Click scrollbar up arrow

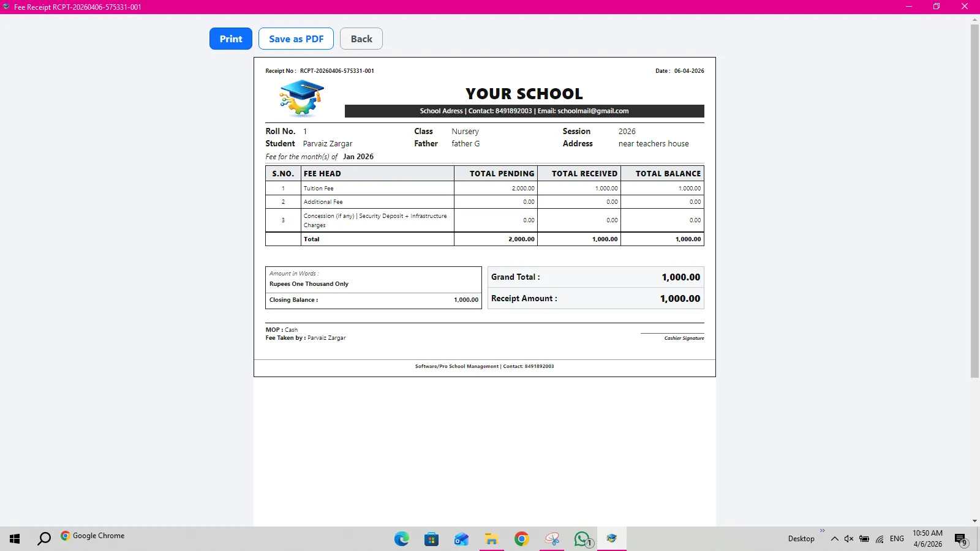tap(974, 20)
